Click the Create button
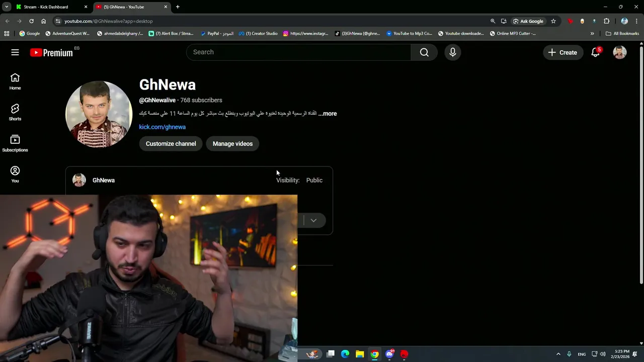This screenshot has height=362, width=644. click(562, 52)
